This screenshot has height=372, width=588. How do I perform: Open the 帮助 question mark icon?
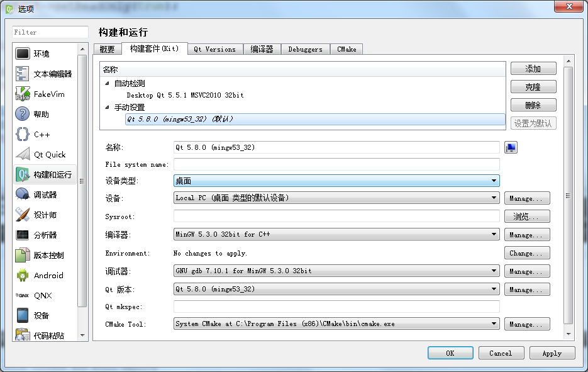pos(23,114)
